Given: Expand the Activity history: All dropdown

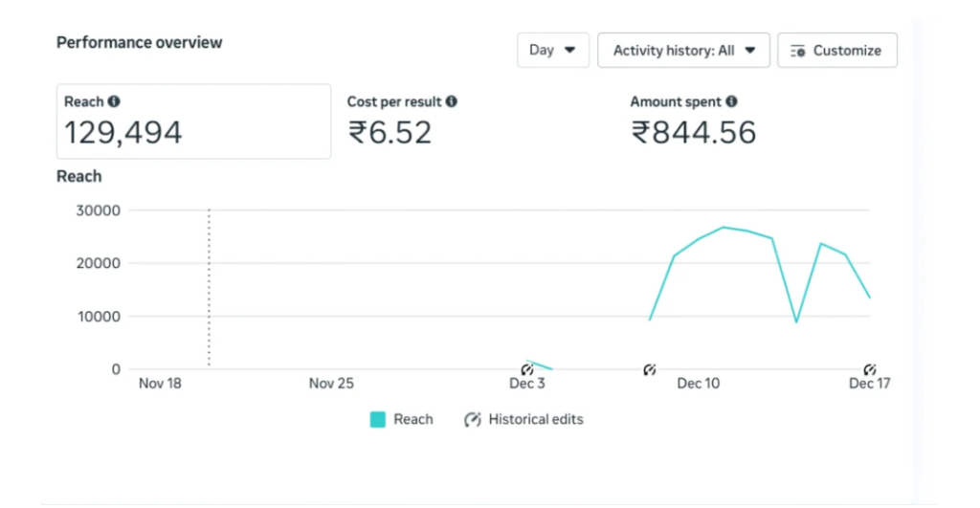Looking at the screenshot, I should tap(683, 51).
